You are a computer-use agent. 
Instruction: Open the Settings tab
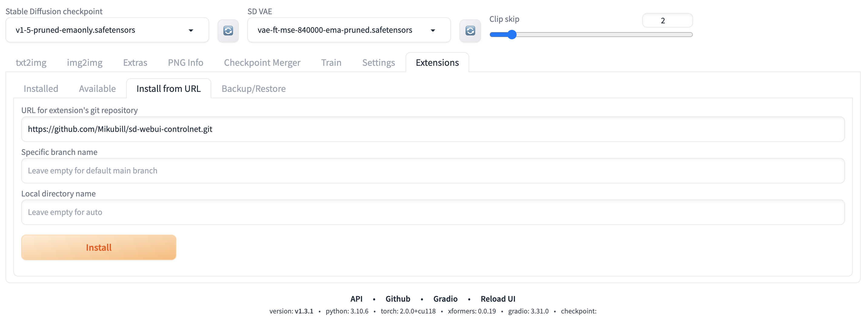tap(378, 63)
